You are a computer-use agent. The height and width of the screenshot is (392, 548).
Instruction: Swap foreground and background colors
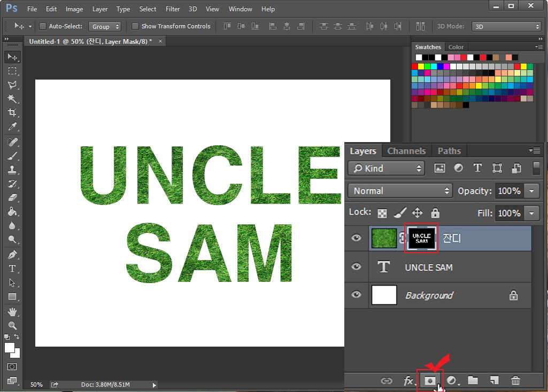(17, 336)
